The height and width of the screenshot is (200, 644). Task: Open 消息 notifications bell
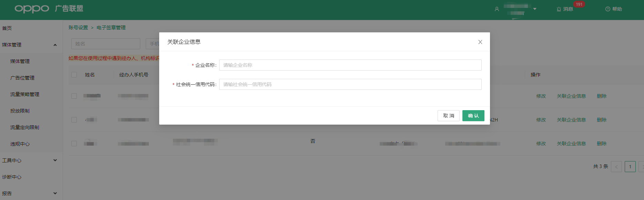559,9
